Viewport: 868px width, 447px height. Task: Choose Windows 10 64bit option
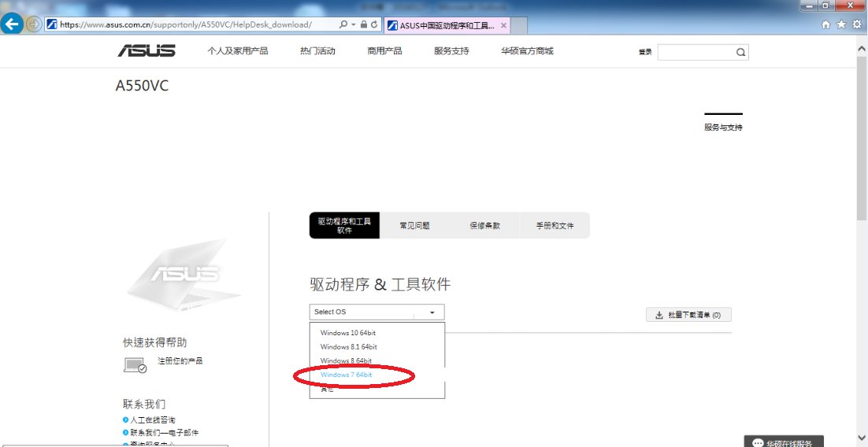(348, 333)
